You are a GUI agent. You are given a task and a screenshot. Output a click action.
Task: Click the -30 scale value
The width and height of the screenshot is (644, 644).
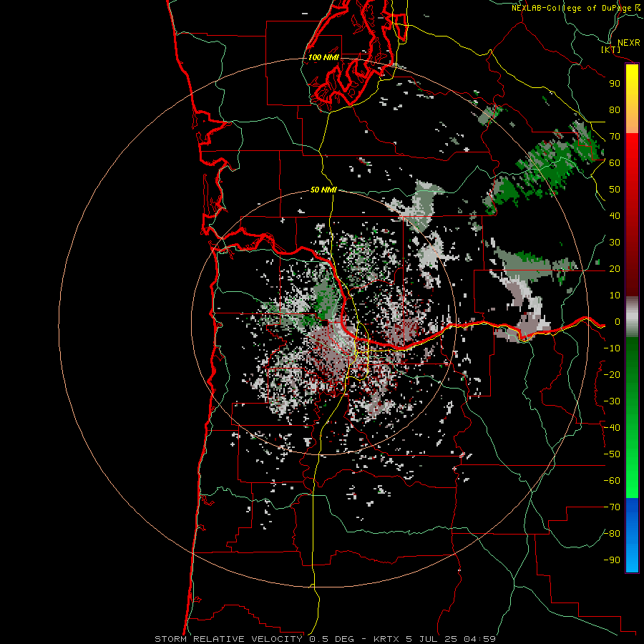coord(612,401)
